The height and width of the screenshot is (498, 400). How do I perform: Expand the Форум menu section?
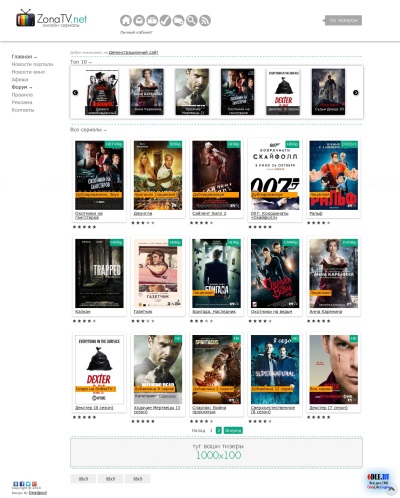(22, 87)
